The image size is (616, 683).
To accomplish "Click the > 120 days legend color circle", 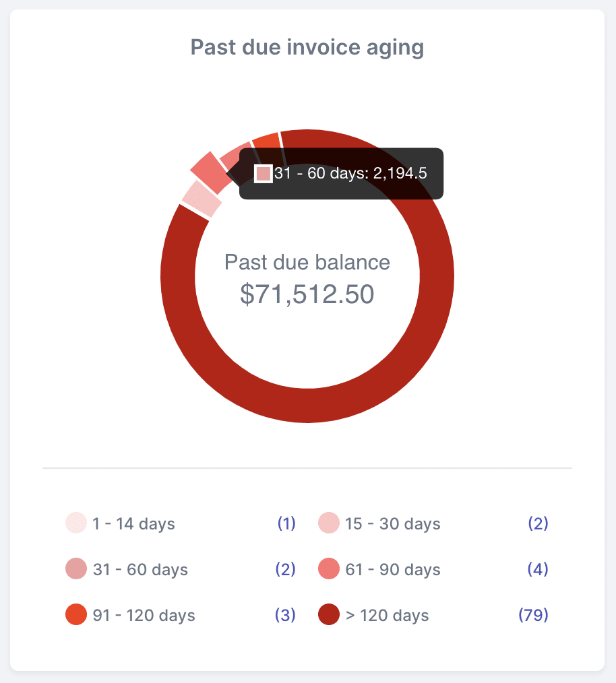I will coord(328,615).
